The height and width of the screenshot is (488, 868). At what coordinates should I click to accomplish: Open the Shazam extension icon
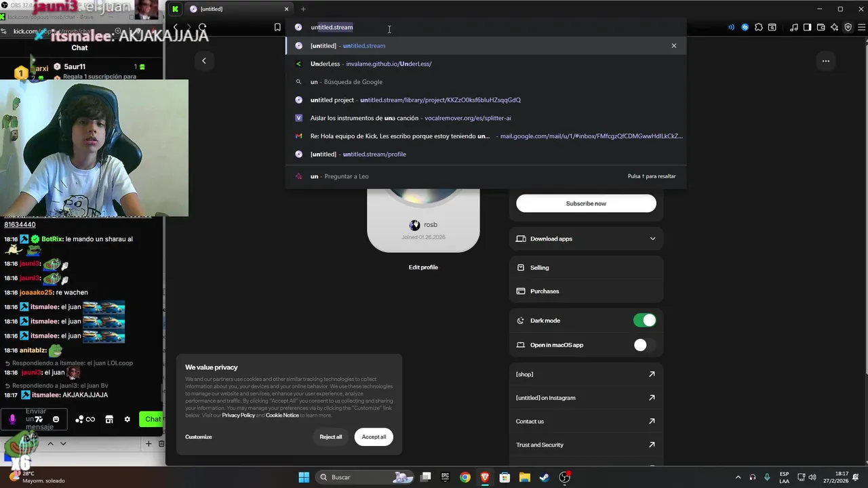pyautogui.click(x=745, y=27)
